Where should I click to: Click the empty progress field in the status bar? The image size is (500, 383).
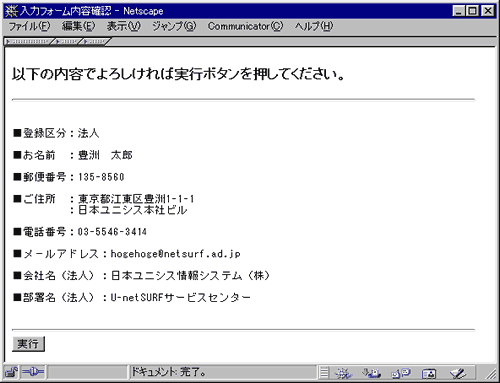point(87,372)
